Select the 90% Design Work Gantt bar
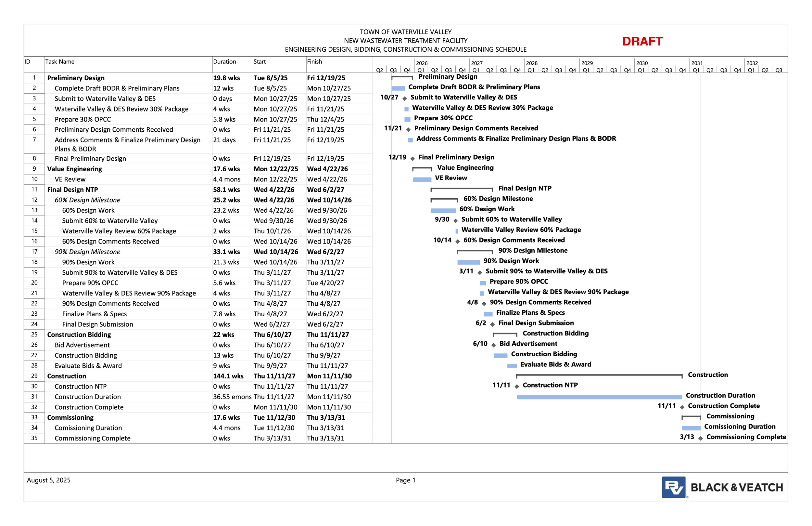The width and height of the screenshot is (812, 526). (468, 263)
